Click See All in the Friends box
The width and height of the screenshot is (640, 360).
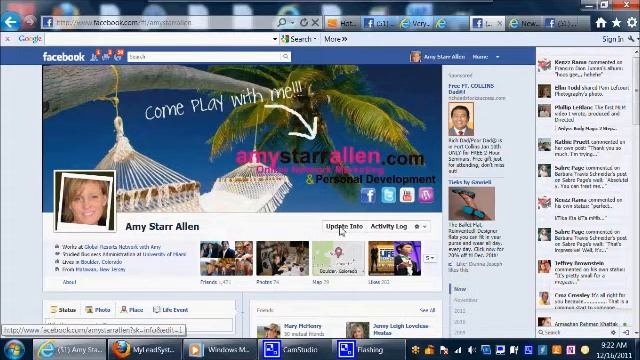pos(427,310)
